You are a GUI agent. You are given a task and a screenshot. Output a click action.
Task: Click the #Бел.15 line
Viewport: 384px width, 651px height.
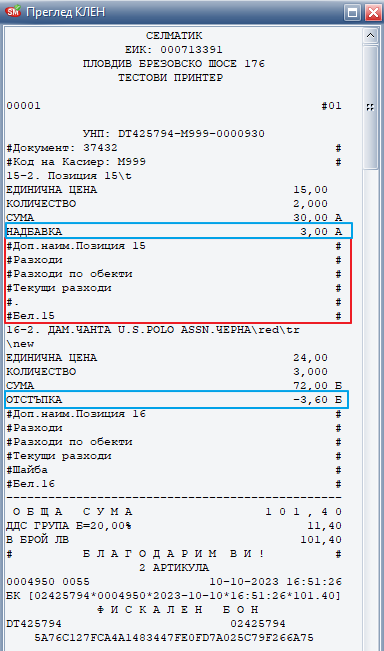(174, 316)
